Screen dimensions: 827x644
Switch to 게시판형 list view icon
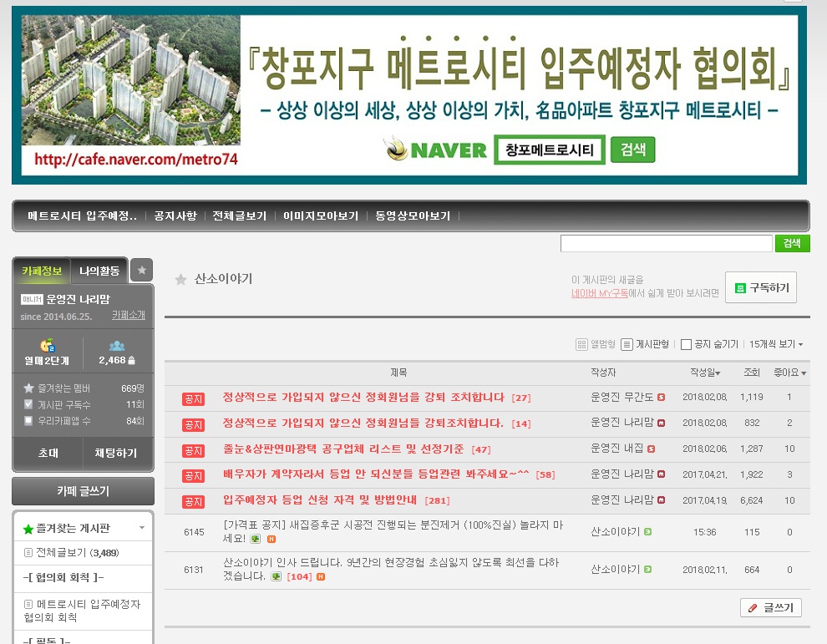point(627,344)
